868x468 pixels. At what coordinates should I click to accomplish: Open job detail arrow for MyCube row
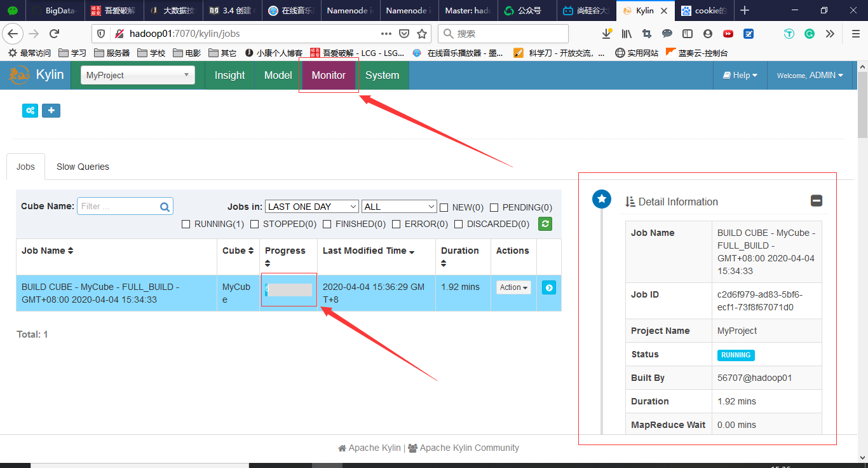click(x=549, y=288)
